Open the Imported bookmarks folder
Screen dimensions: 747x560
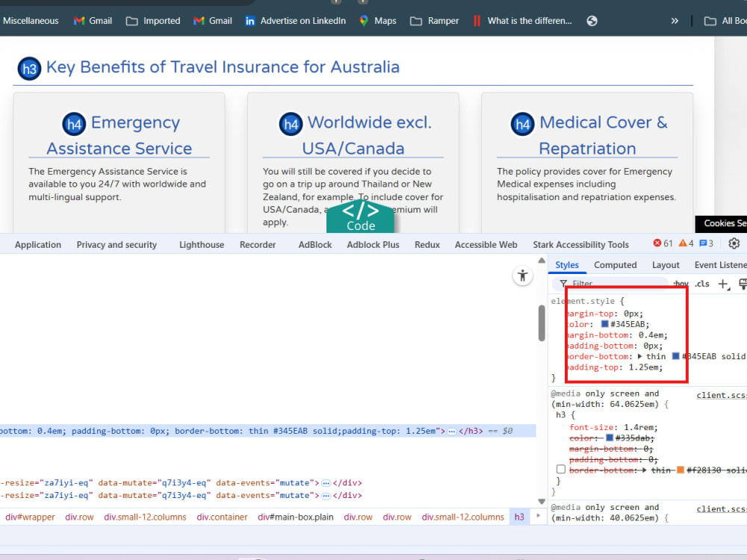[x=153, y=21]
